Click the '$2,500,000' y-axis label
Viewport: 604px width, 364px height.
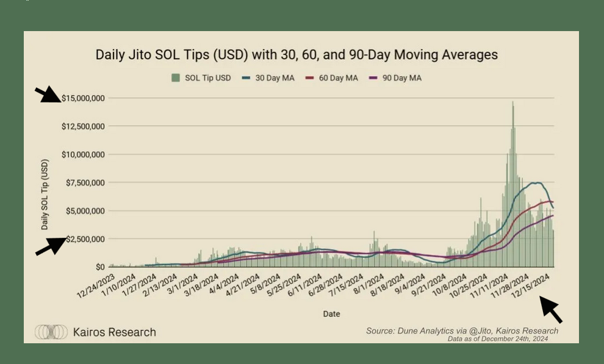pos(85,239)
